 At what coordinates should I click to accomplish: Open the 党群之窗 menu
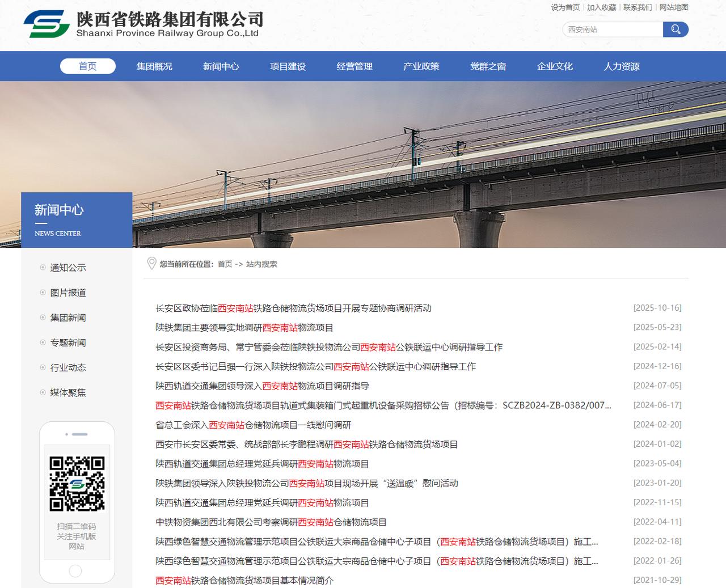(488, 66)
